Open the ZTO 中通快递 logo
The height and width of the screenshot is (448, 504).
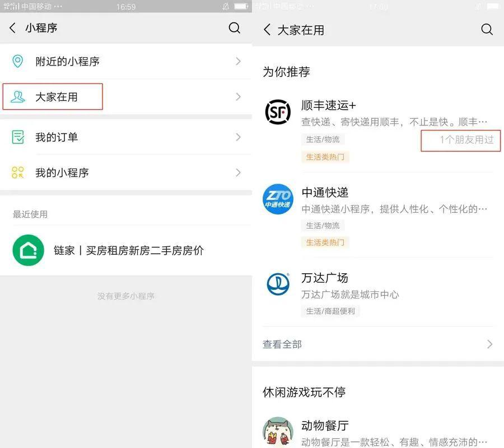[x=278, y=199]
